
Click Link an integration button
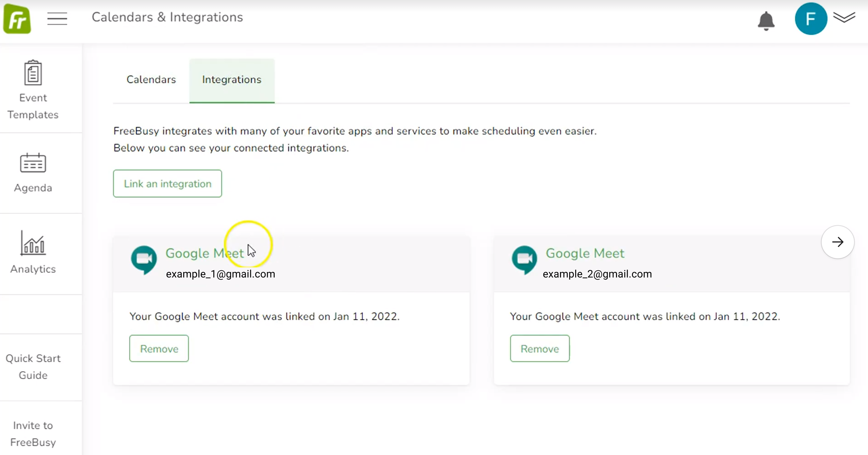167,183
